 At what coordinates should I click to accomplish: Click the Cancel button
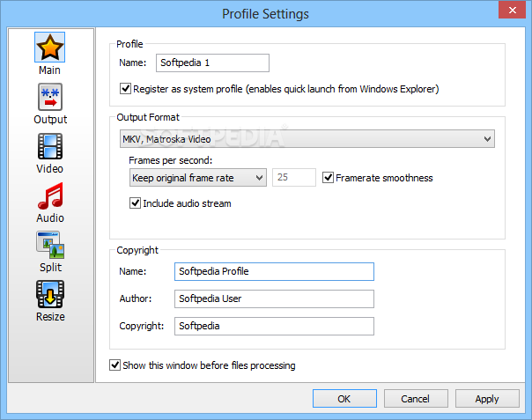tap(416, 399)
